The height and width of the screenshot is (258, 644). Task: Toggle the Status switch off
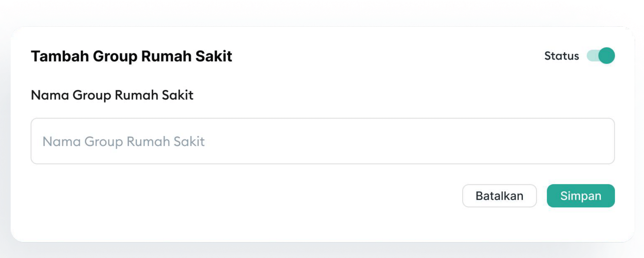point(600,56)
